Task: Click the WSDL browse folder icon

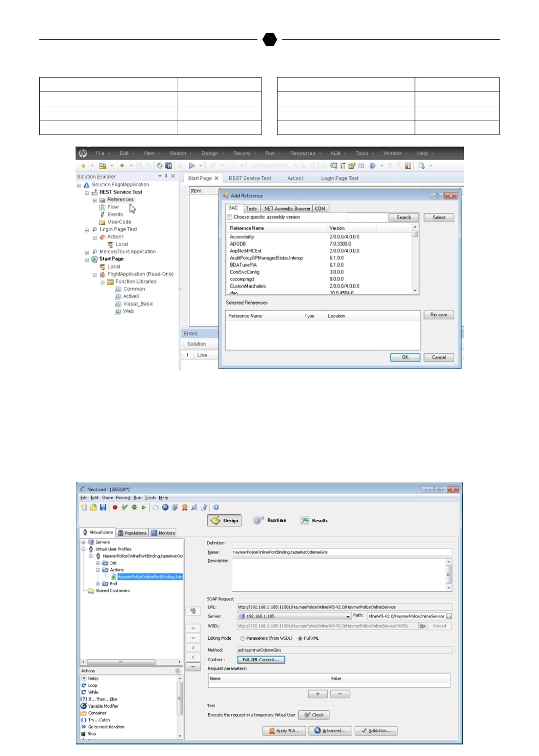Action: click(423, 626)
